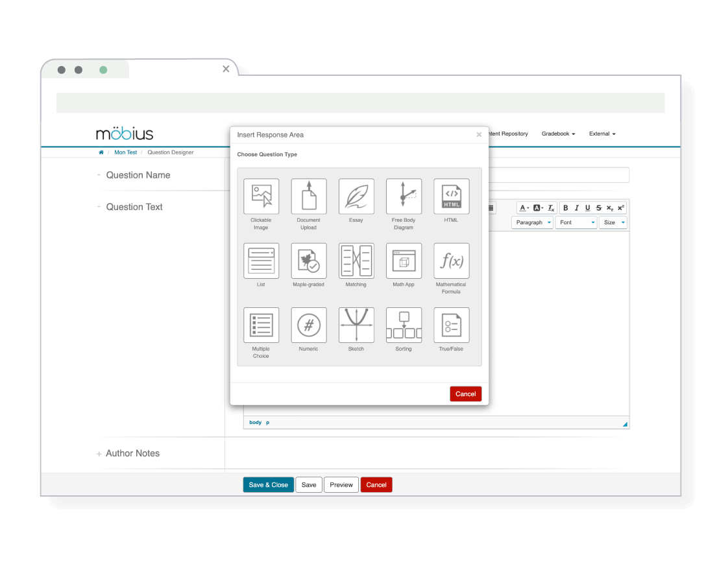The height and width of the screenshot is (566, 728).
Task: Open the Font dropdown
Action: point(576,222)
